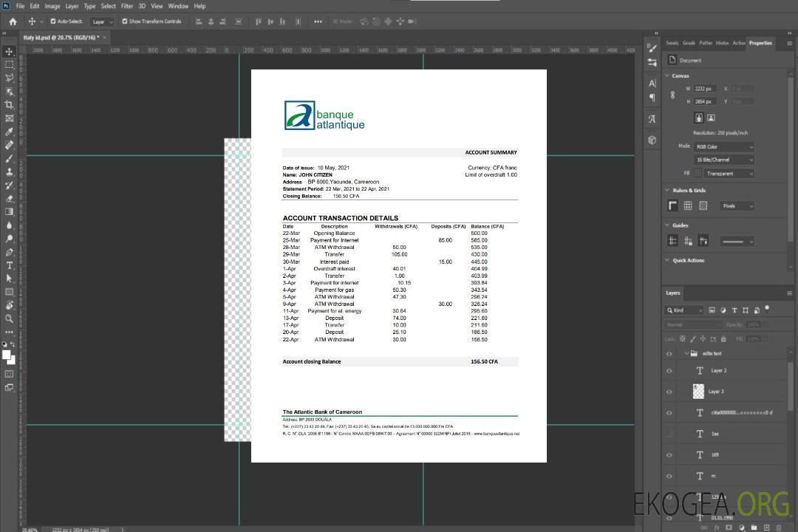Click the Home icon in options bar
Screen dimensions: 798x532
click(x=13, y=21)
